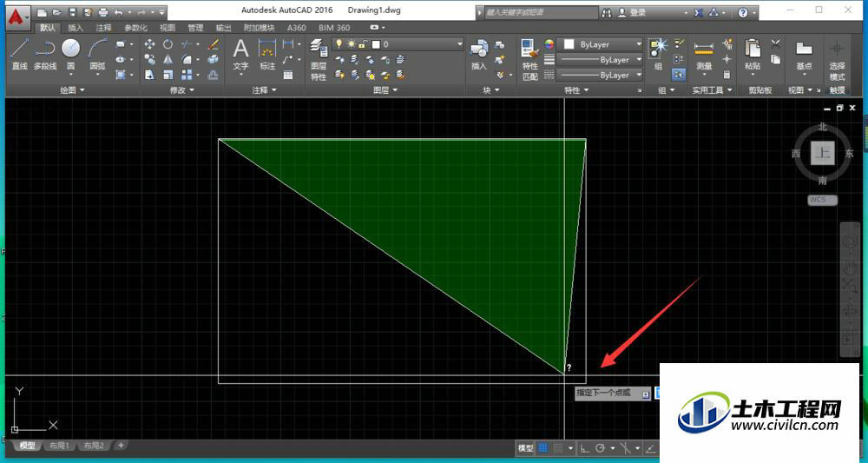Expand the Annotation (注释) panel
868x463 pixels.
(264, 90)
